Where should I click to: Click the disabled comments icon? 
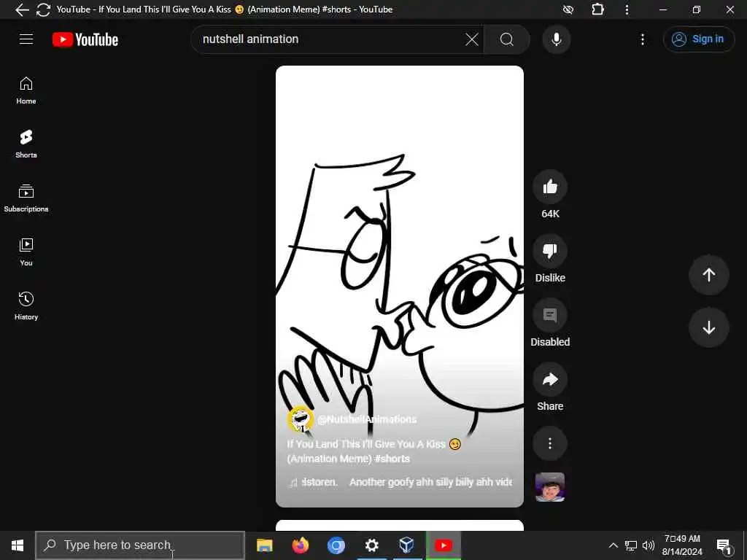(550, 315)
